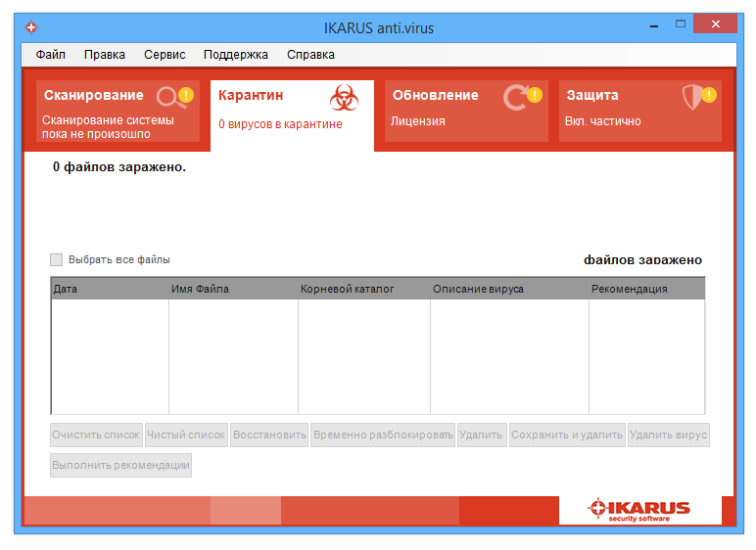Click the Чистый список button
Screen dimensions: 756x550
coord(186,435)
